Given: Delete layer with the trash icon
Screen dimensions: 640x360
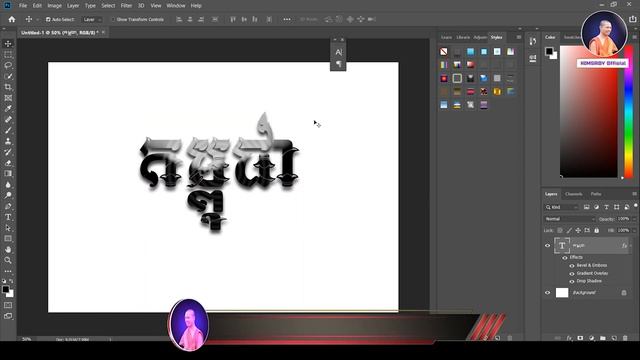Looking at the screenshot, I should tap(625, 338).
